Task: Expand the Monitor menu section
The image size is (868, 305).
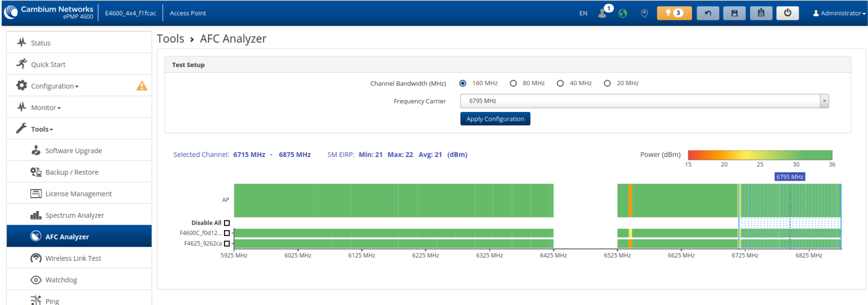Action: click(46, 107)
